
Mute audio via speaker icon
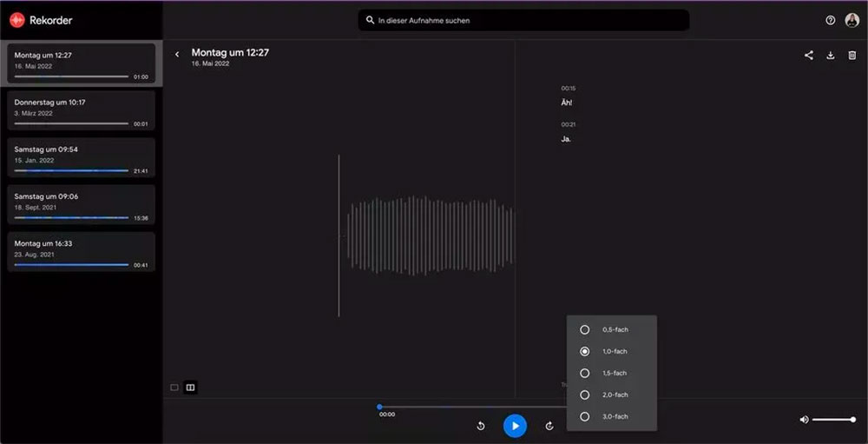point(804,420)
